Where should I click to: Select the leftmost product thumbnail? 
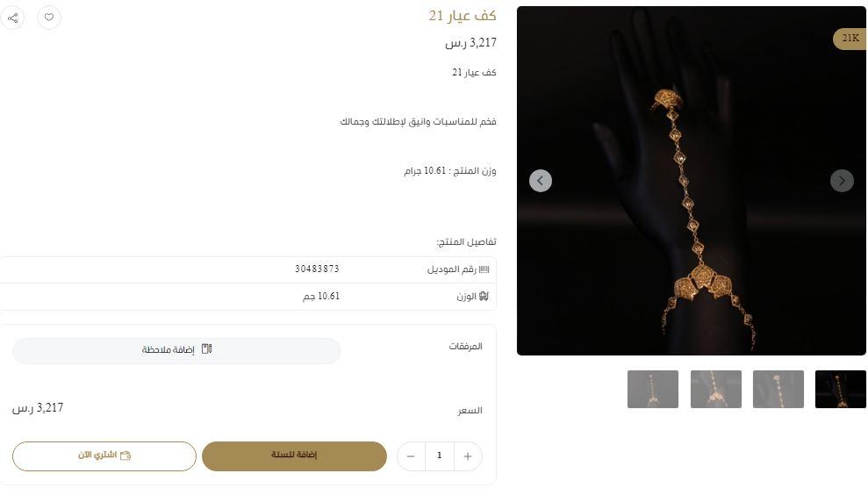653,390
